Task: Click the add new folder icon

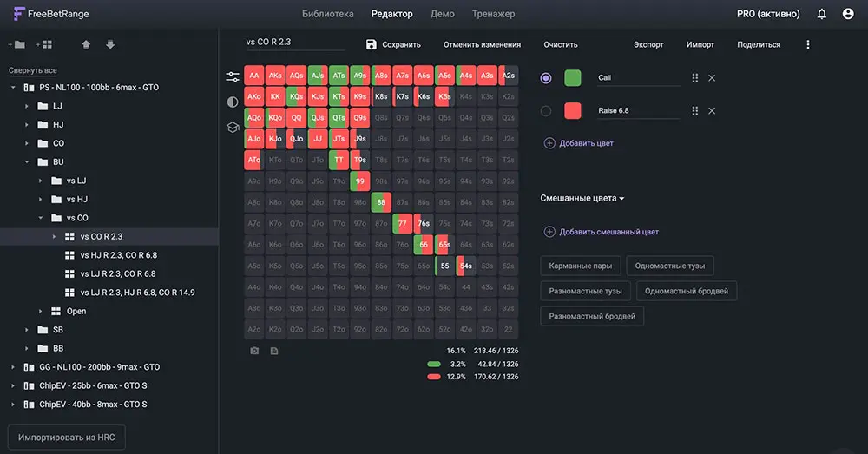Action: pos(16,44)
